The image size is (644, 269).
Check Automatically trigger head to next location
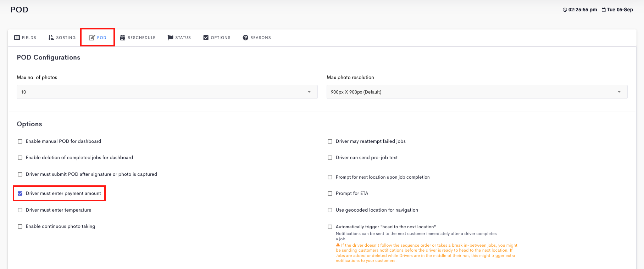[330, 227]
